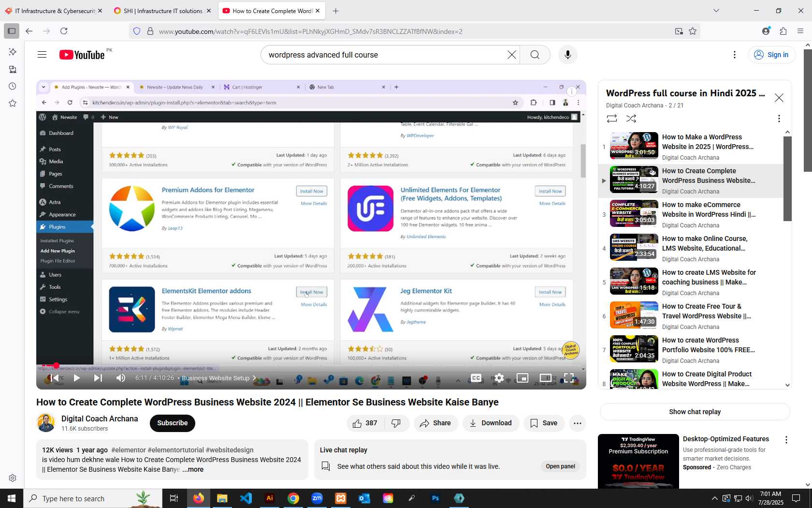
Task: Open more actions ellipsis under video
Action: click(578, 423)
